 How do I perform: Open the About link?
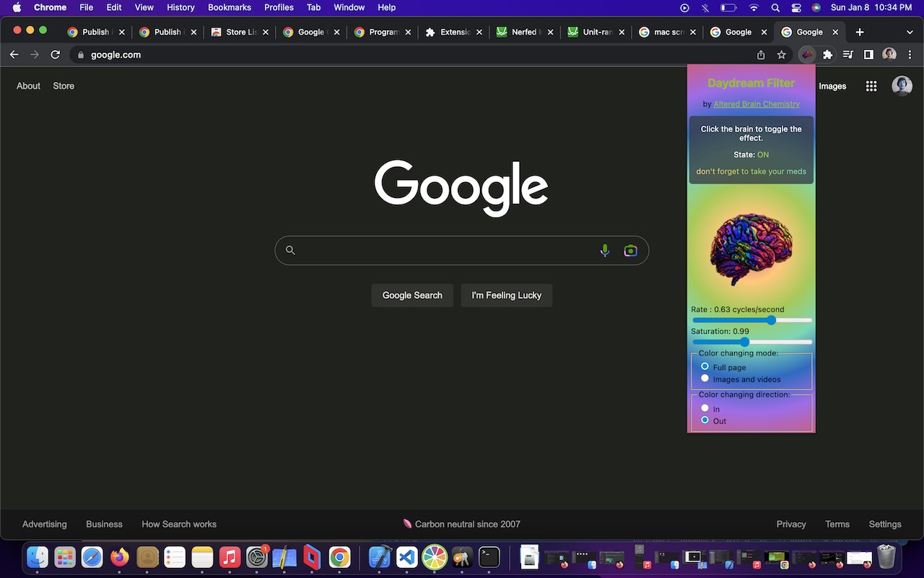28,86
